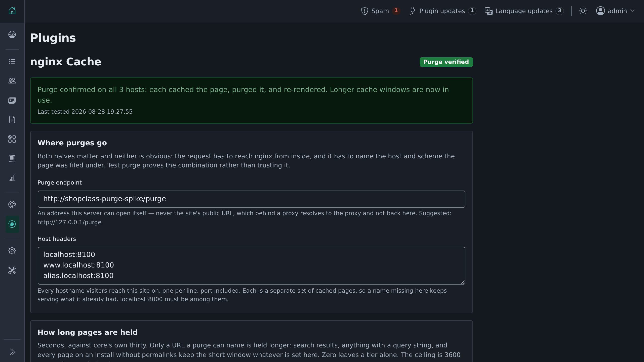The width and height of the screenshot is (644, 362).
Task: Open the lined receipt-style icon
Action: [12, 158]
